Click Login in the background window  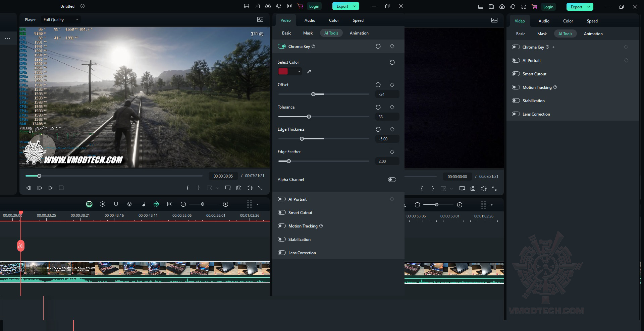[x=548, y=7]
